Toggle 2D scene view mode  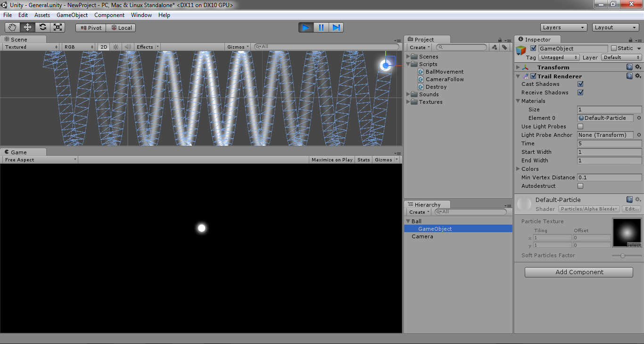(104, 47)
